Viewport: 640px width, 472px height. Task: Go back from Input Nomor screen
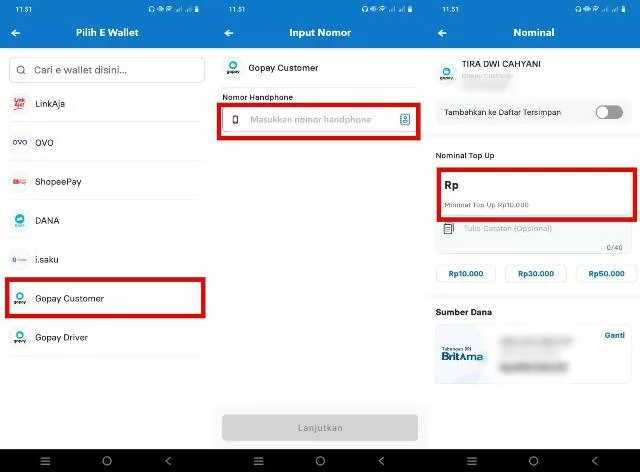[229, 33]
